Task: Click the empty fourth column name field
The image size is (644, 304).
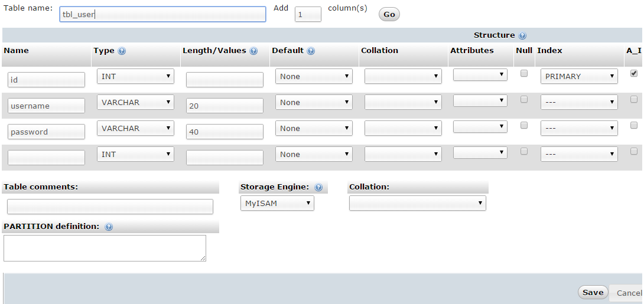Action: 47,158
